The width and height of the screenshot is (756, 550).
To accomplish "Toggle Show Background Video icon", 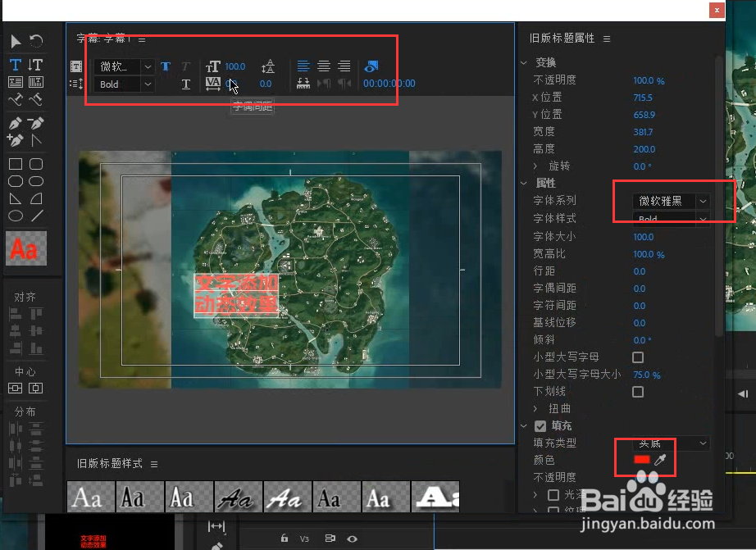I will point(371,66).
